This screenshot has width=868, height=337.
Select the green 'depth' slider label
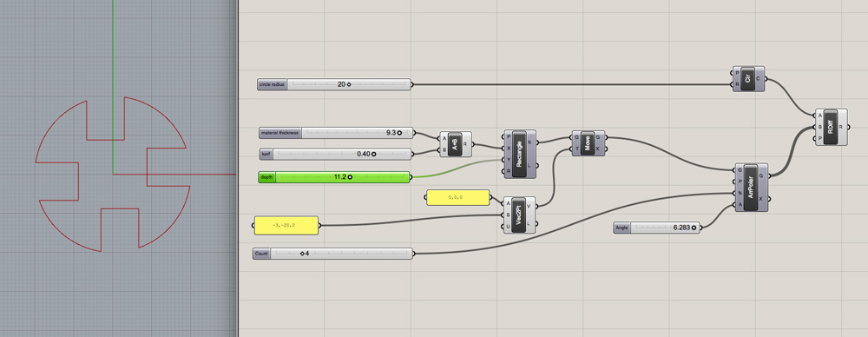click(266, 177)
